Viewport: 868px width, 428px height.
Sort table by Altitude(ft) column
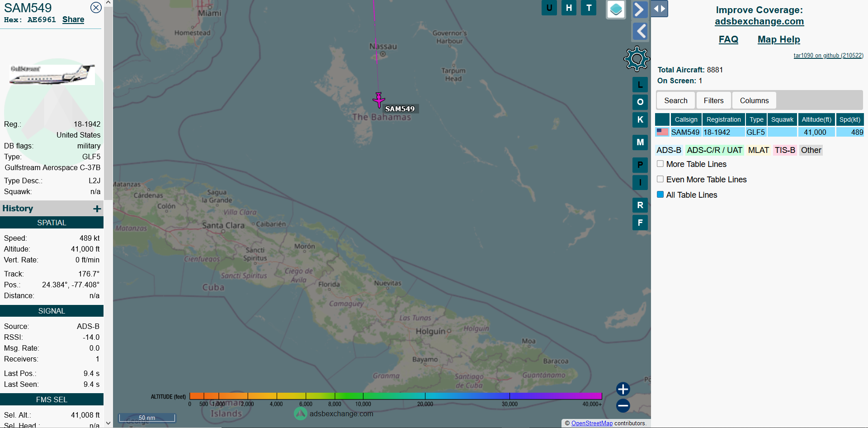(x=816, y=119)
